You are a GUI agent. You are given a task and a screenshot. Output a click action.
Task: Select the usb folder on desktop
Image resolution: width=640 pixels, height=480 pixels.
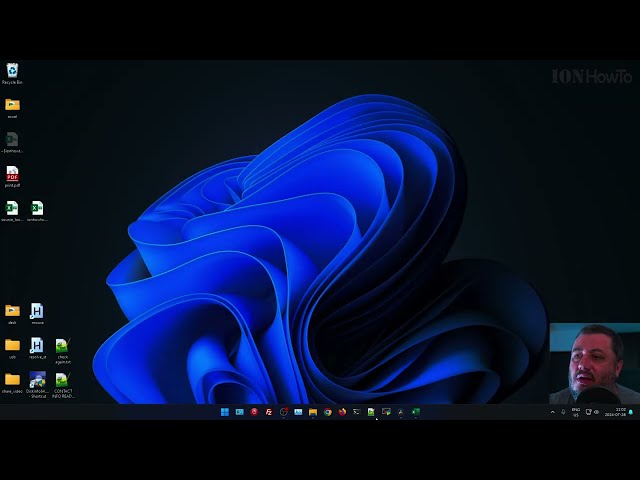pyautogui.click(x=12, y=347)
